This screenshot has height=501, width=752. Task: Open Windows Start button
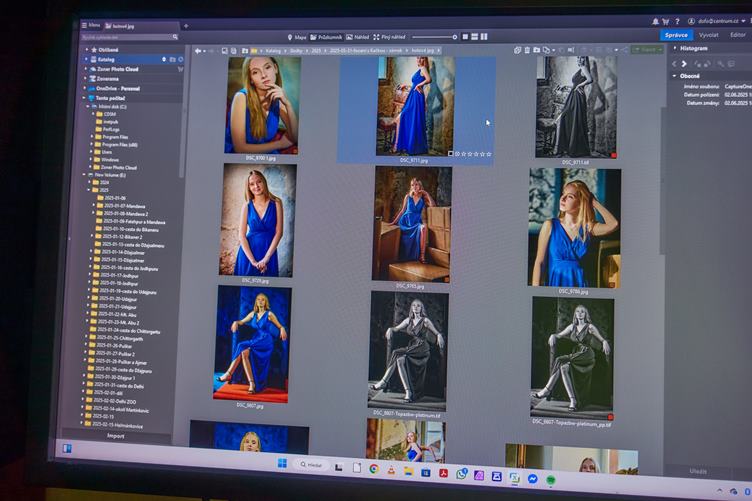[282, 463]
